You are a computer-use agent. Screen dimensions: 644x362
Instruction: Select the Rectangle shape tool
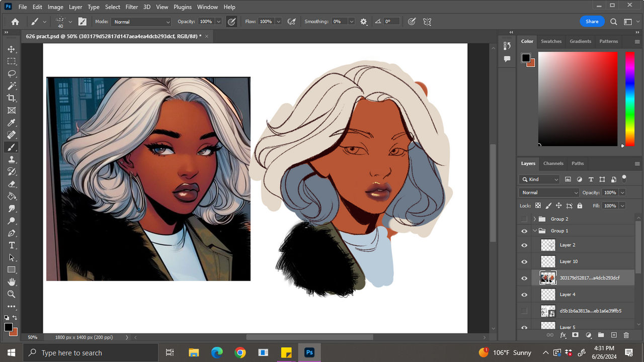(x=11, y=270)
